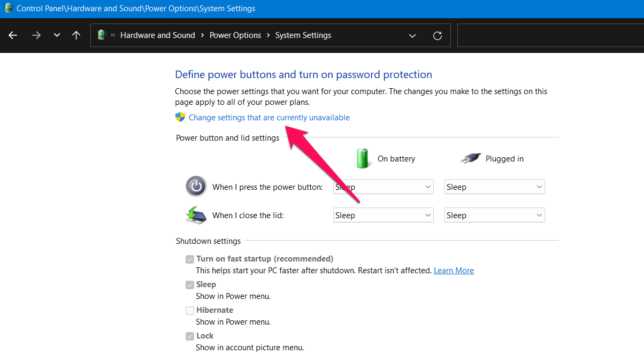Click the close lid laptop icon
The height and width of the screenshot is (354, 644).
tap(196, 215)
